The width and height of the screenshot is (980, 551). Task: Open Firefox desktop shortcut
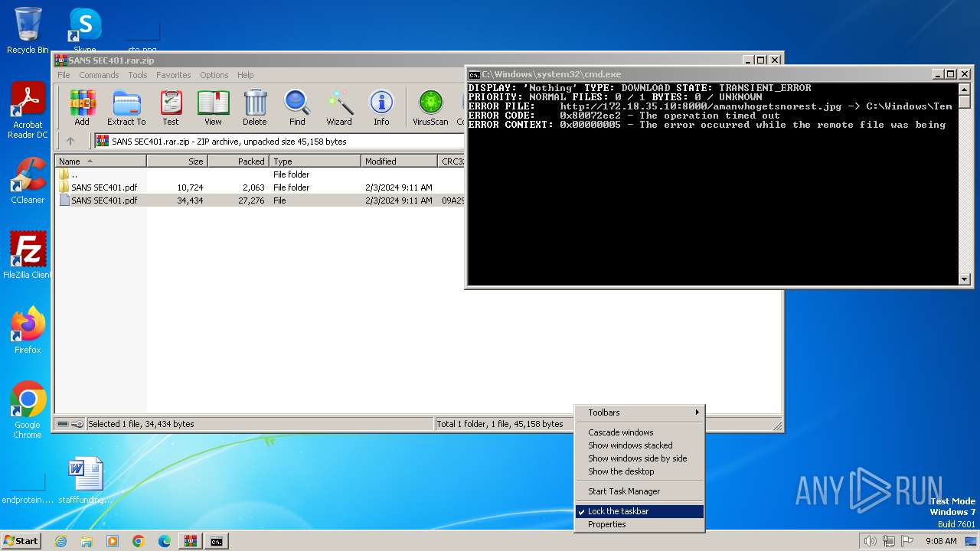click(x=28, y=330)
